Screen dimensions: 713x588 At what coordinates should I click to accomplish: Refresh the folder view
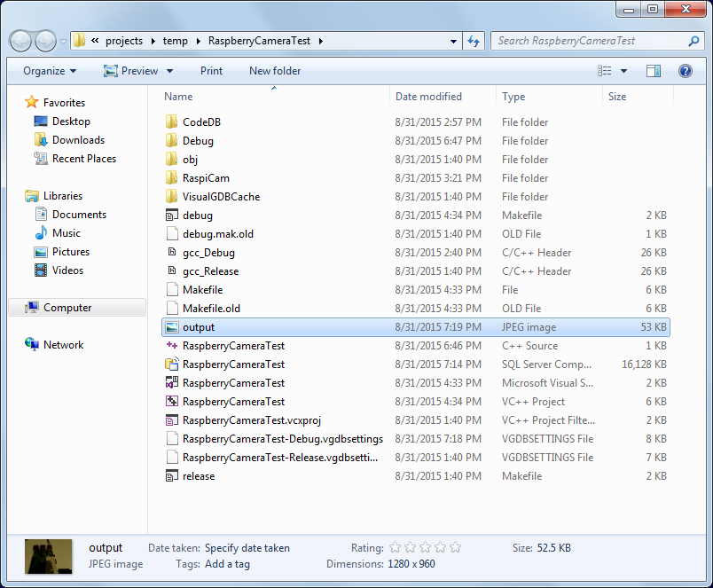click(474, 41)
